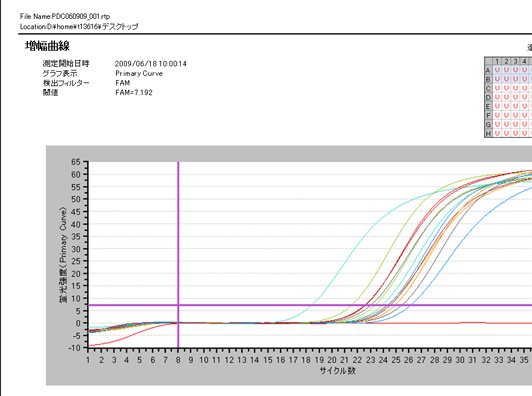Choose well D4 in the plate grid

point(525,97)
